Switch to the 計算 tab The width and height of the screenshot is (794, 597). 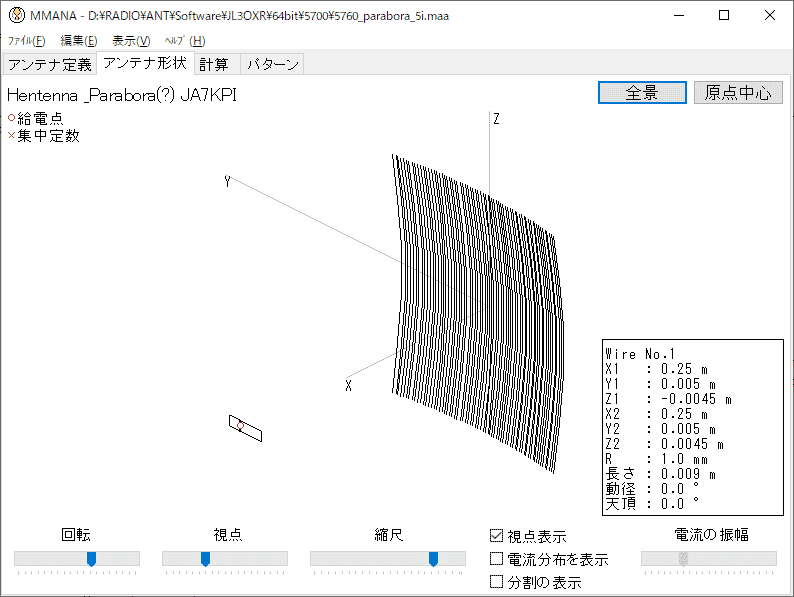pos(214,64)
